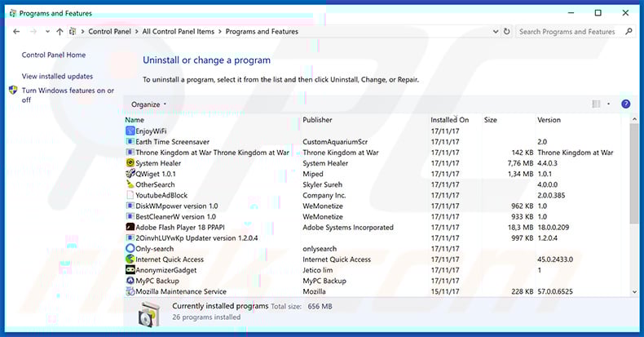Sort the list by Publisher column
The image size is (644, 337).
317,120
